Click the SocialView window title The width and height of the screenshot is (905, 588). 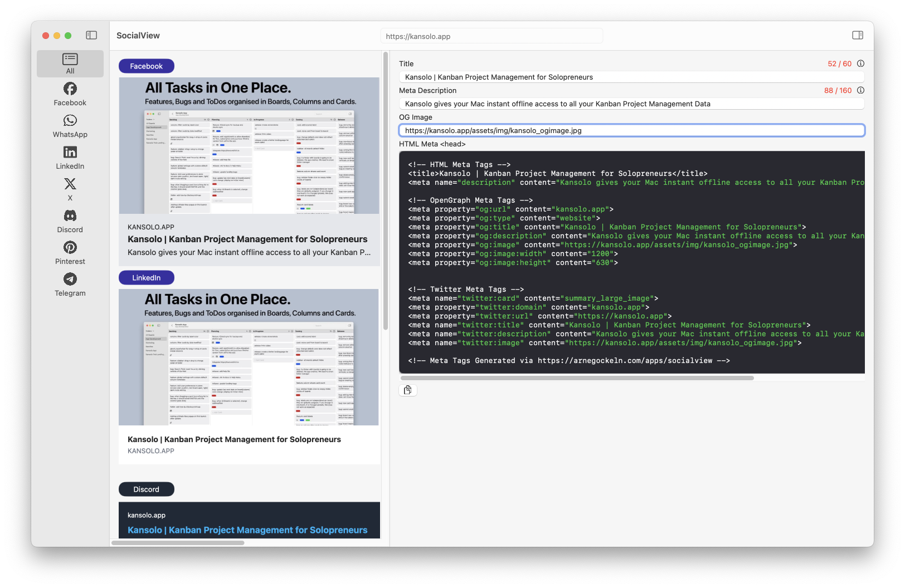point(138,35)
